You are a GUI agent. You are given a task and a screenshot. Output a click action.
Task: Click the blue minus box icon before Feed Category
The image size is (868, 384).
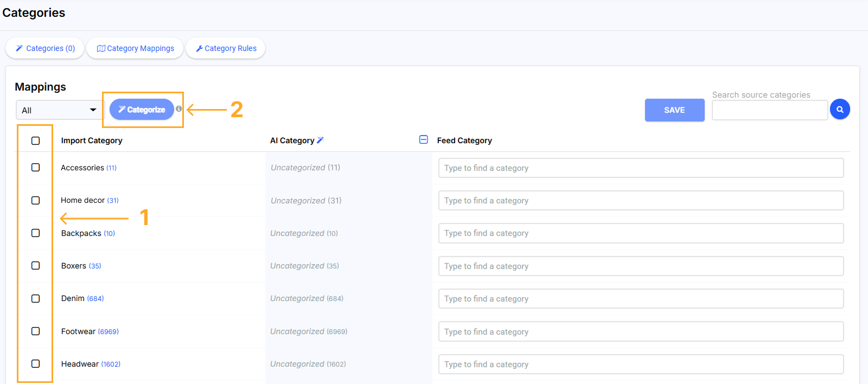coord(424,140)
